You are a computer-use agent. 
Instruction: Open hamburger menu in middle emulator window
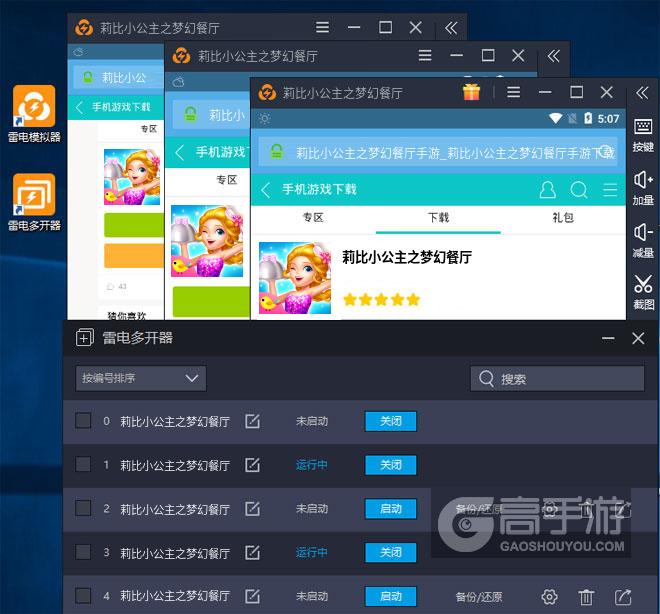425,56
